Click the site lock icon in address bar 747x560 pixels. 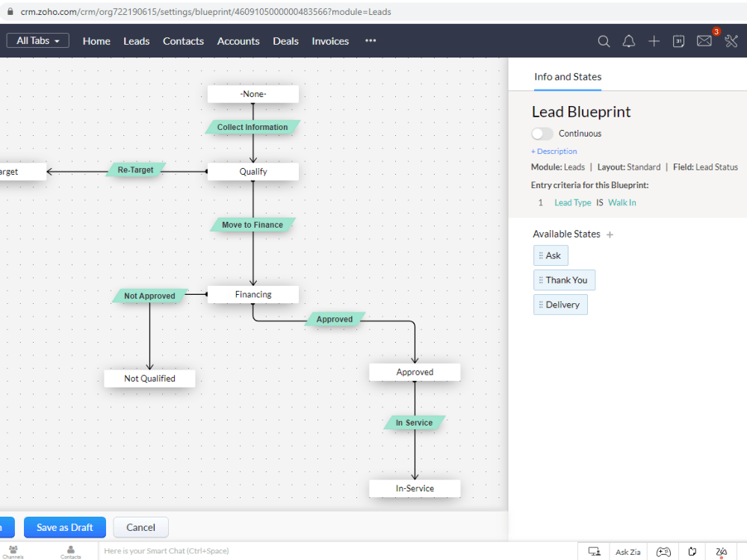click(x=10, y=12)
